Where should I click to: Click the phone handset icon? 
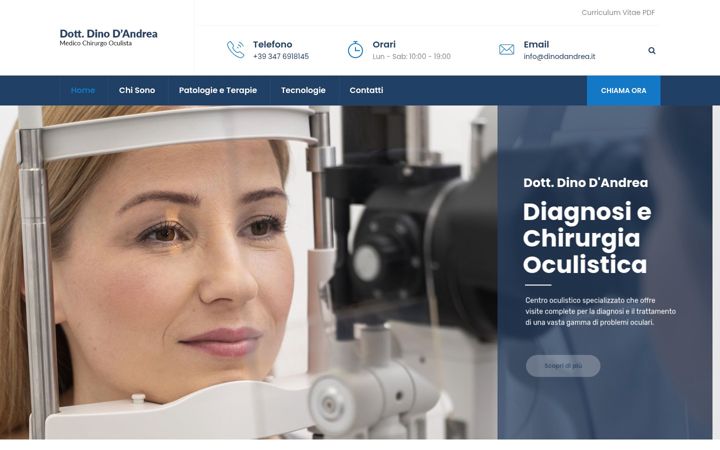pyautogui.click(x=236, y=50)
